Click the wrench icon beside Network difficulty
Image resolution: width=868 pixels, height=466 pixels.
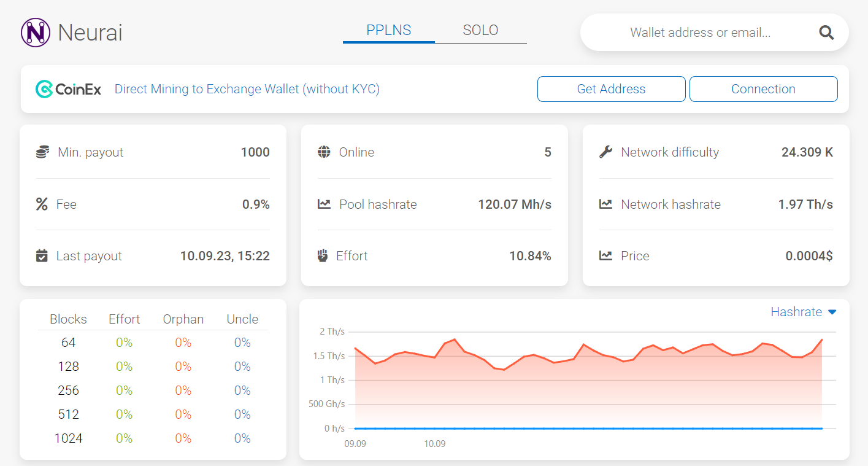point(605,152)
